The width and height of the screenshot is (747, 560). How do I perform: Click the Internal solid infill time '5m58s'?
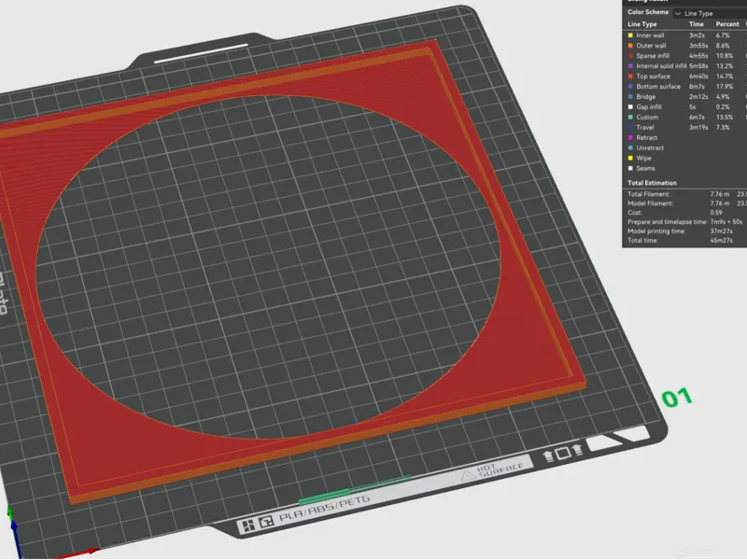point(698,66)
